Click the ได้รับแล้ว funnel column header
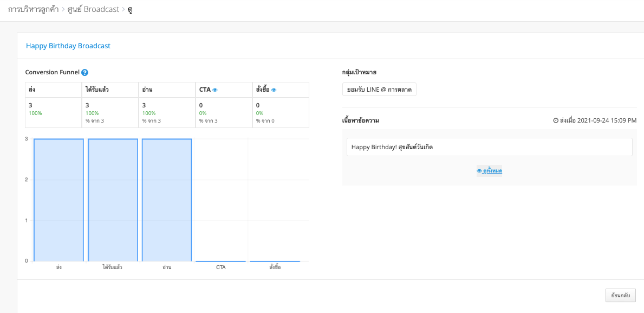Image resolution: width=644 pixels, height=313 pixels. 110,90
